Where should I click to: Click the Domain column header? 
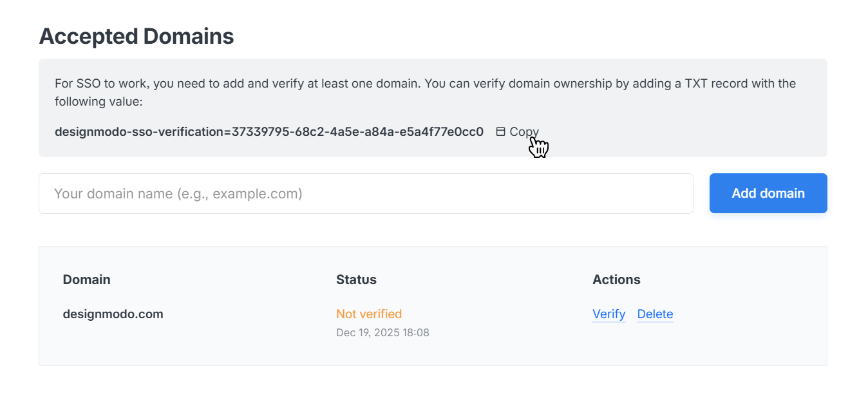86,280
